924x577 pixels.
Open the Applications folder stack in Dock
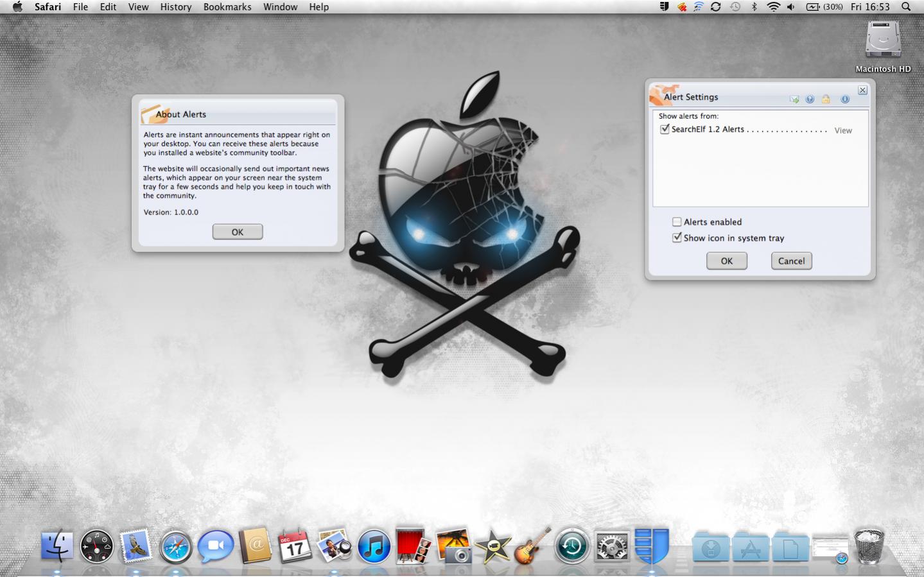coord(751,548)
